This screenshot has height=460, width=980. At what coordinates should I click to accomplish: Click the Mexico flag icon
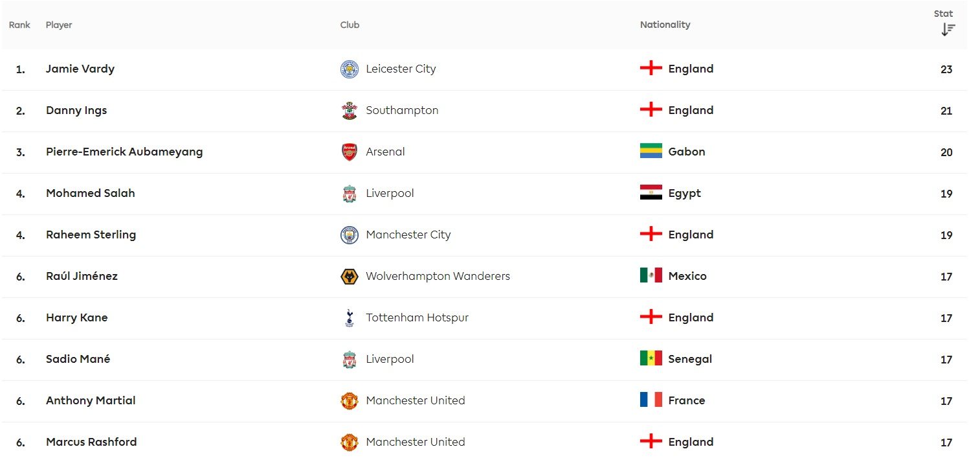coord(651,276)
